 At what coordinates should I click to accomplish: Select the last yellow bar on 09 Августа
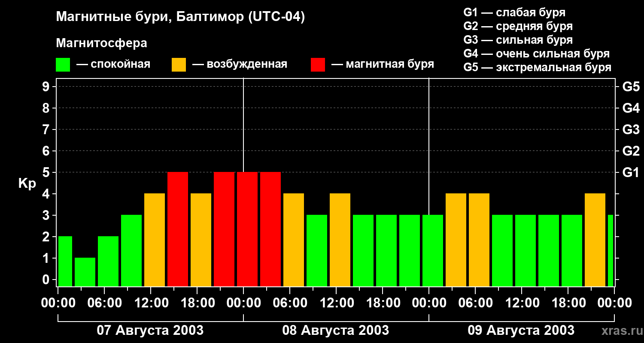click(x=595, y=240)
